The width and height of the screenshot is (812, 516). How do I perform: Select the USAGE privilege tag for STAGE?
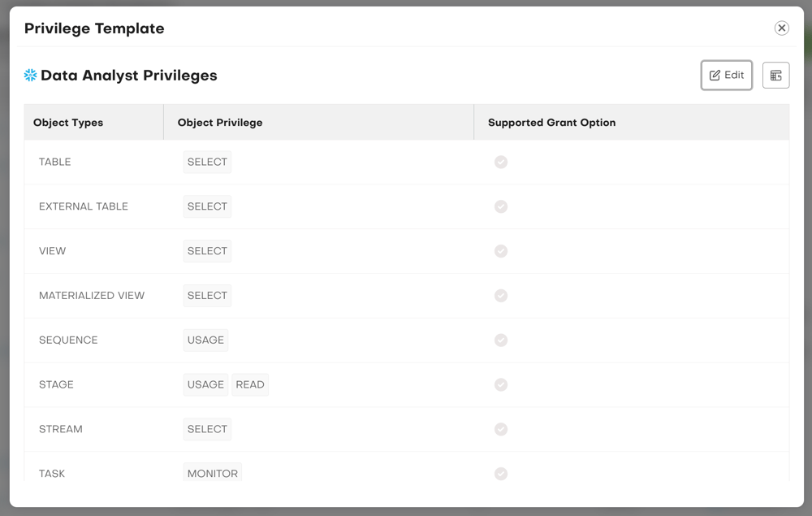(205, 384)
